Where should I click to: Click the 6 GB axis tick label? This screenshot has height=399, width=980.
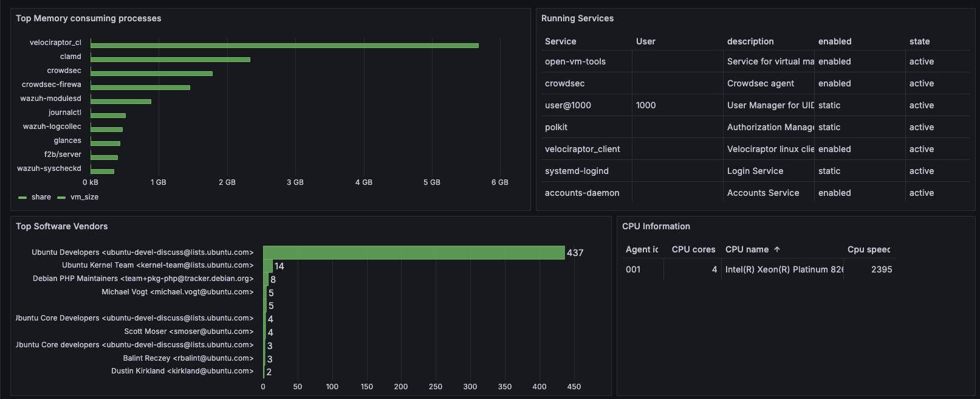500,182
